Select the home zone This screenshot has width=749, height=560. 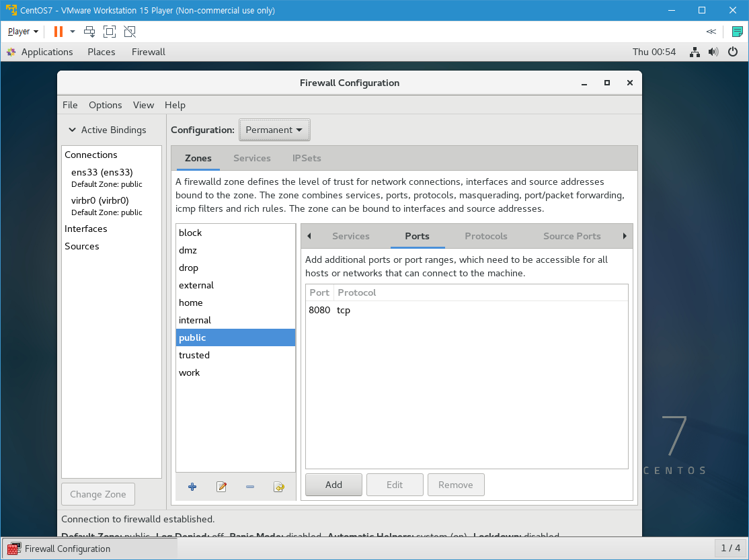(x=235, y=303)
